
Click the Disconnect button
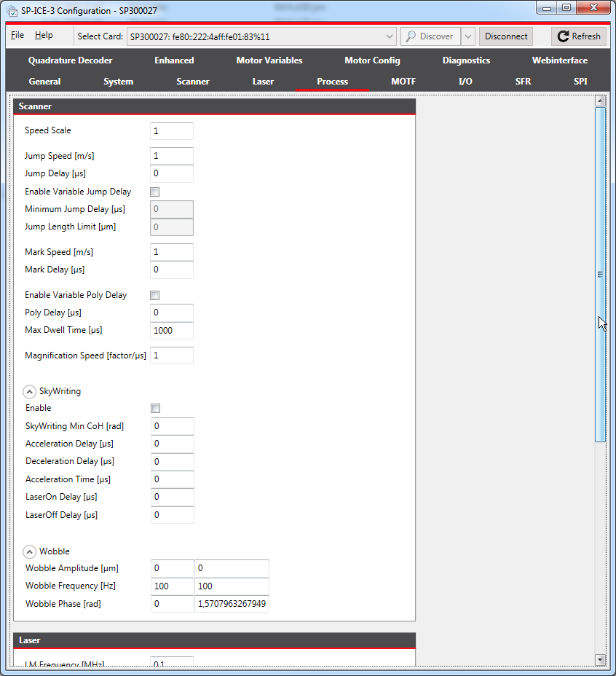pyautogui.click(x=506, y=36)
